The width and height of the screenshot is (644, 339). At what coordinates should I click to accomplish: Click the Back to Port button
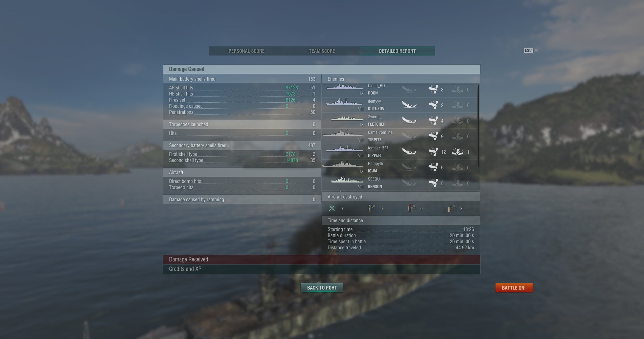click(322, 288)
